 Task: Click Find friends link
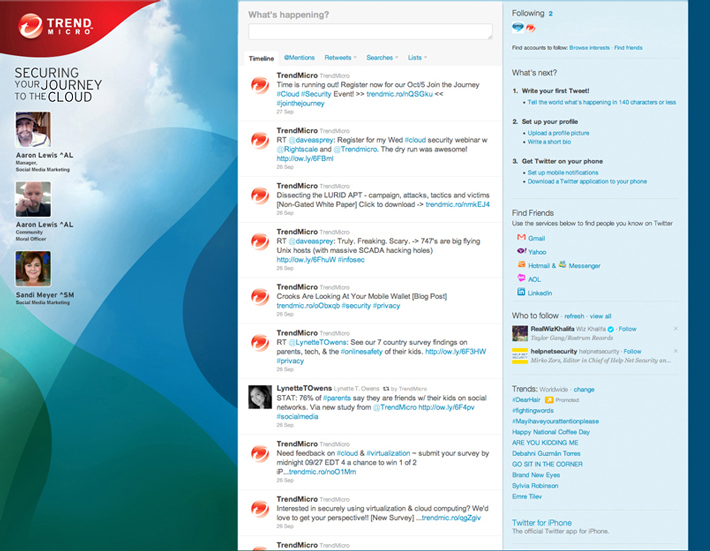(x=628, y=48)
